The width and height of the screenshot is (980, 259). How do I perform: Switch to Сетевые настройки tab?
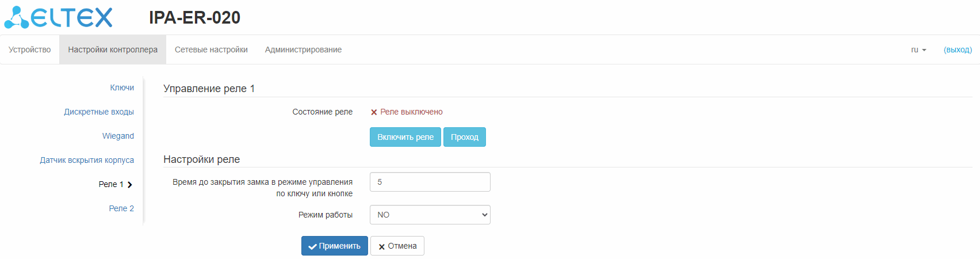pos(211,50)
